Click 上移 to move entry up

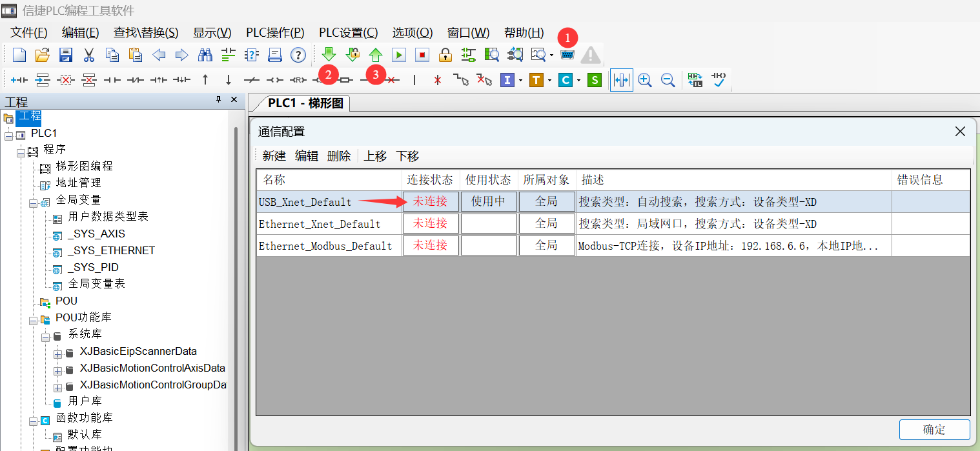(x=376, y=156)
